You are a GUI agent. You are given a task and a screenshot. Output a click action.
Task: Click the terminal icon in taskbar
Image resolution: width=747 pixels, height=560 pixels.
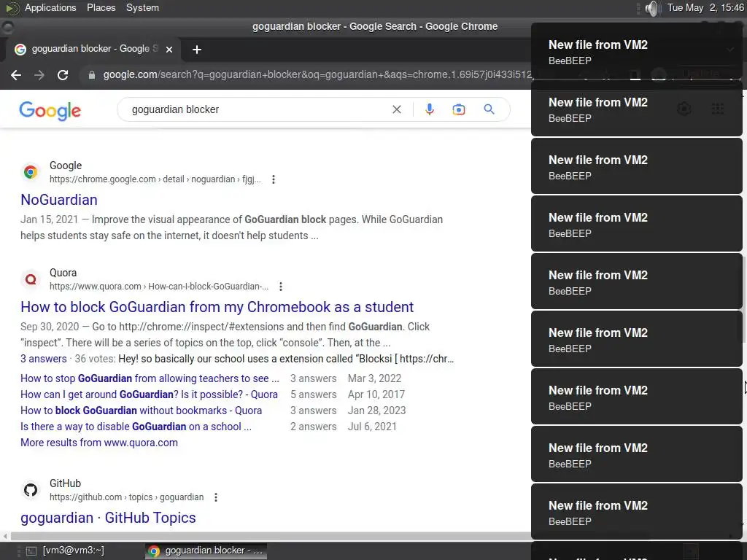(31, 551)
